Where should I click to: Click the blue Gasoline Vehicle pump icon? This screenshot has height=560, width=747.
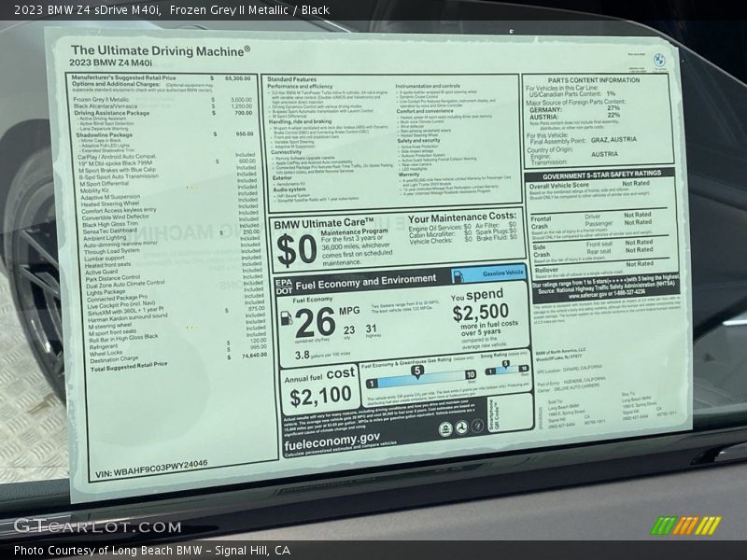click(458, 275)
